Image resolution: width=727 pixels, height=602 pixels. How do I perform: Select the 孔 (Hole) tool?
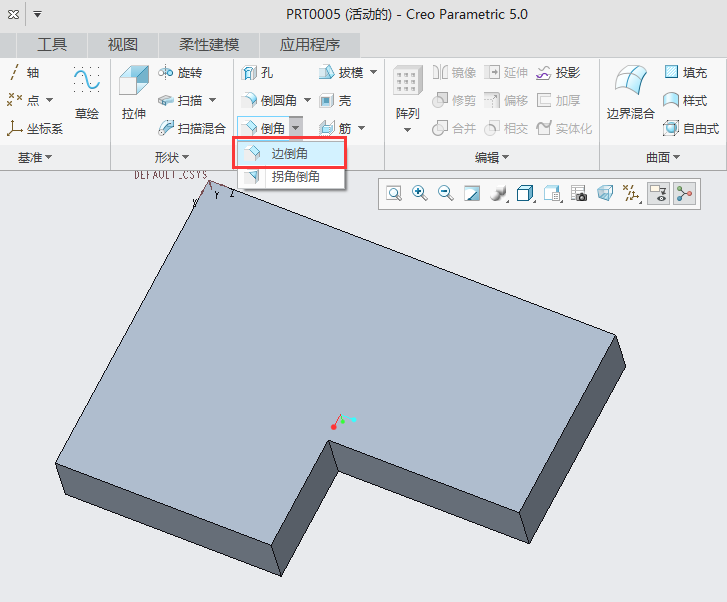pos(257,72)
